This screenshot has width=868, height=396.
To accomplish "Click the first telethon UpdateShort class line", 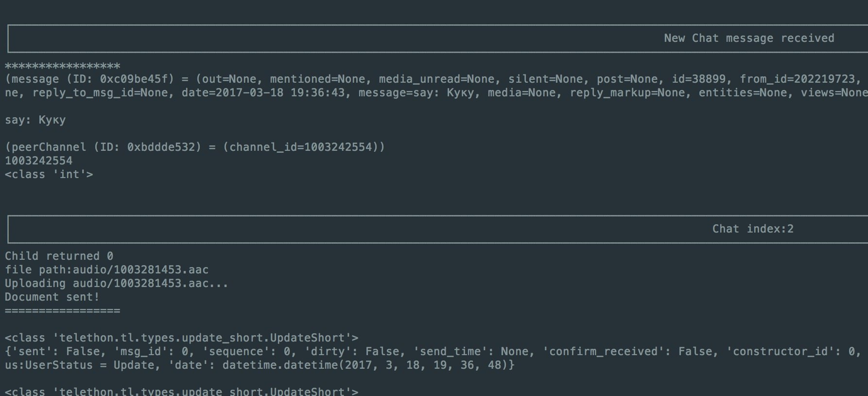I will point(181,338).
